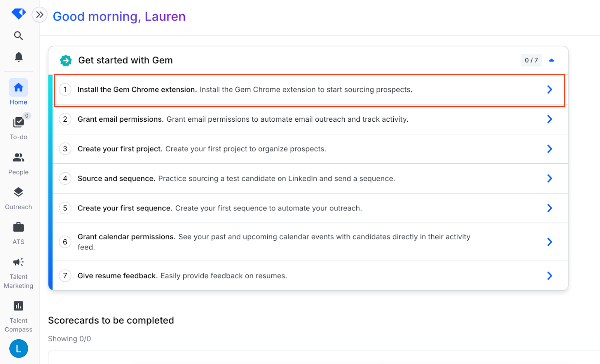
Task: Open the L user avatar
Action: pyautogui.click(x=18, y=349)
